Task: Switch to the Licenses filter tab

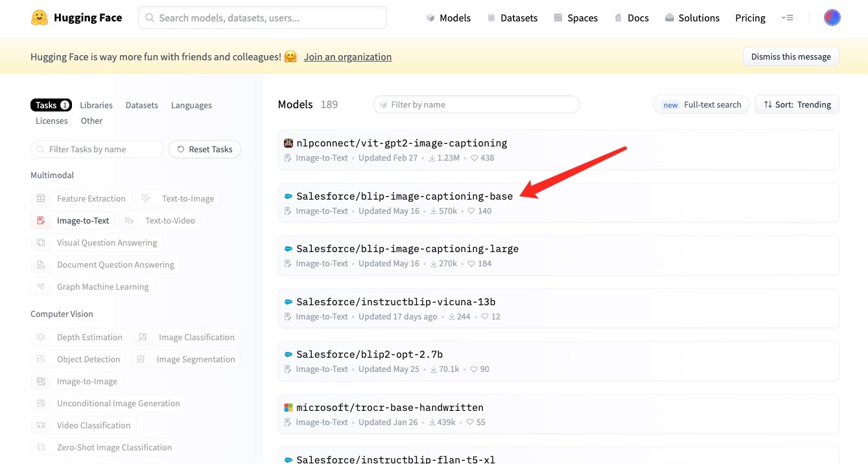Action: pyautogui.click(x=52, y=121)
